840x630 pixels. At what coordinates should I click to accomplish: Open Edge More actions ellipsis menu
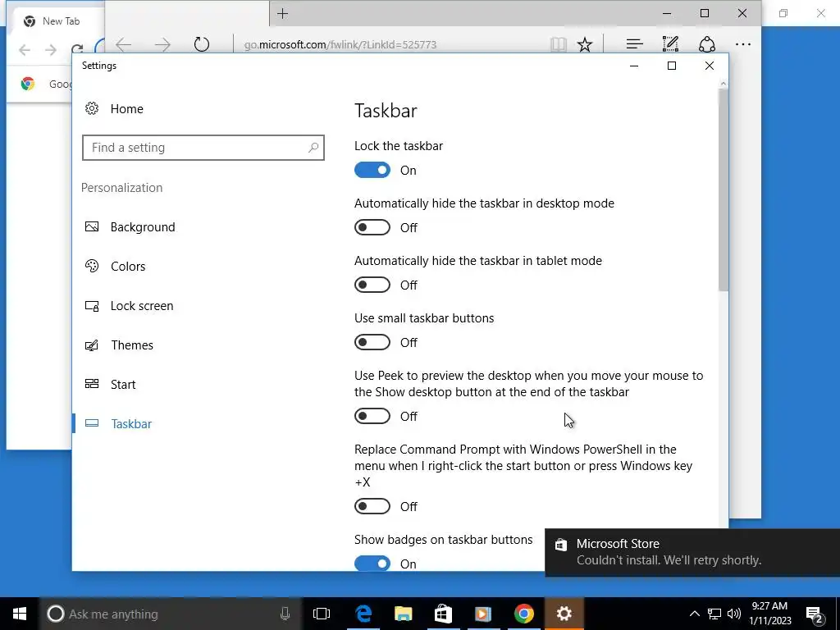coord(743,44)
